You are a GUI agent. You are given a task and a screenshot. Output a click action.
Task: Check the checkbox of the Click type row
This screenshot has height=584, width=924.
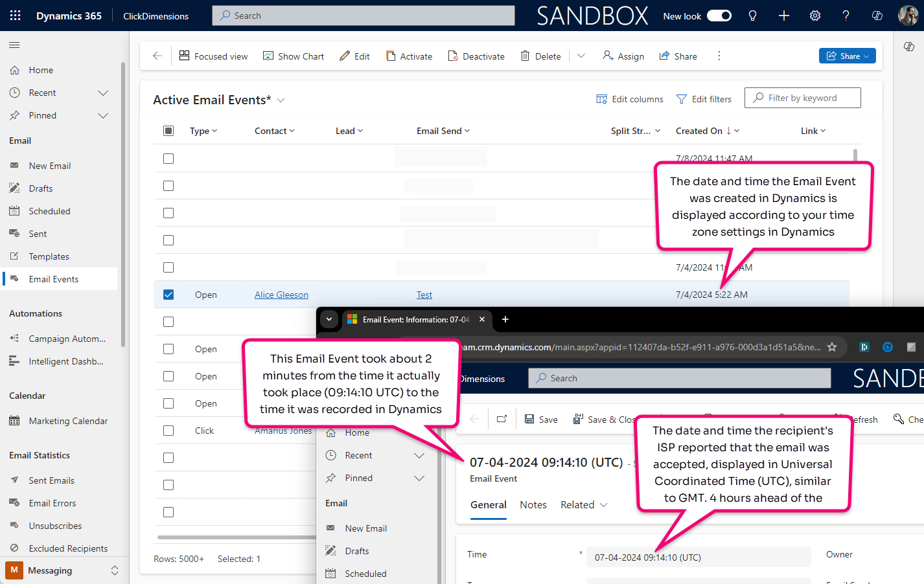pyautogui.click(x=168, y=431)
